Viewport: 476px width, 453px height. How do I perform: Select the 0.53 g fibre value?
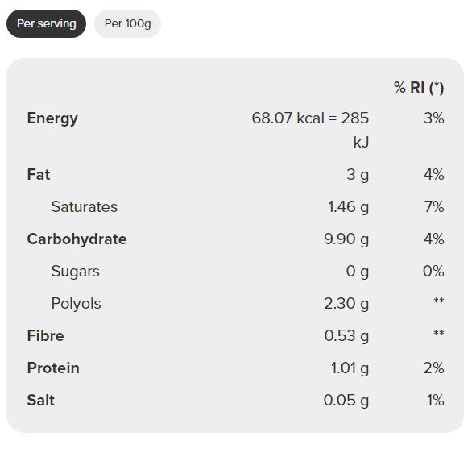click(x=346, y=336)
